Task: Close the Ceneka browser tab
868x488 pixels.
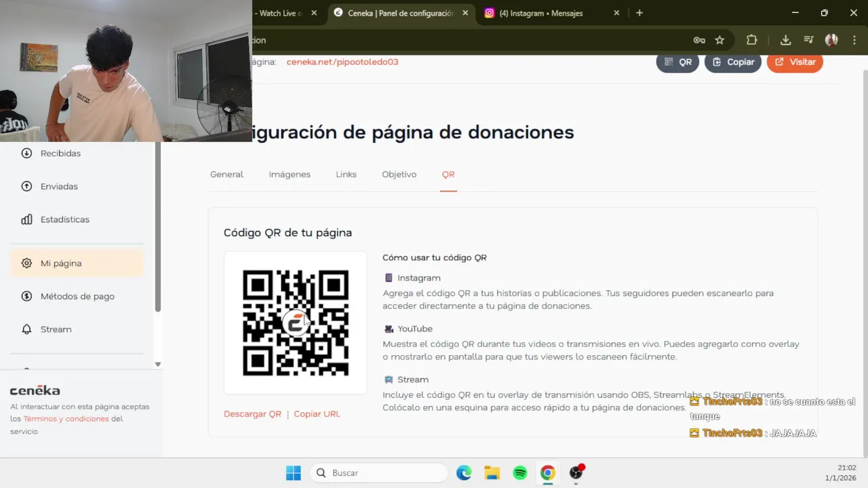Action: click(x=465, y=13)
